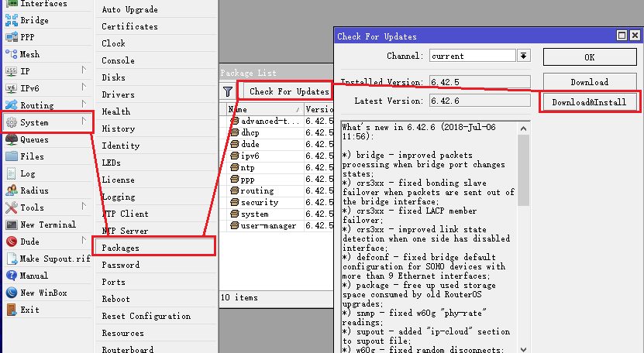
Task: Click the Exit icon in sidebar
Action: [x=12, y=310]
